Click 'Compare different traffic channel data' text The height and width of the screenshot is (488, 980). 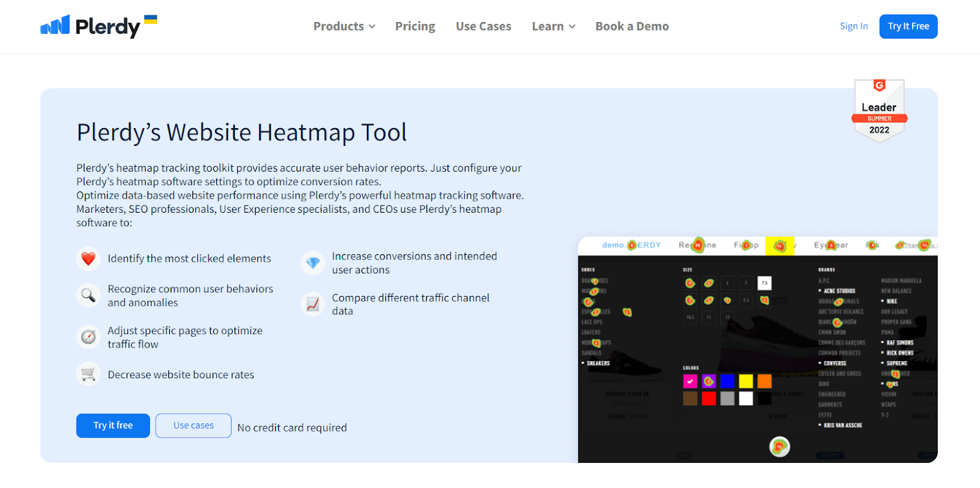click(x=410, y=304)
